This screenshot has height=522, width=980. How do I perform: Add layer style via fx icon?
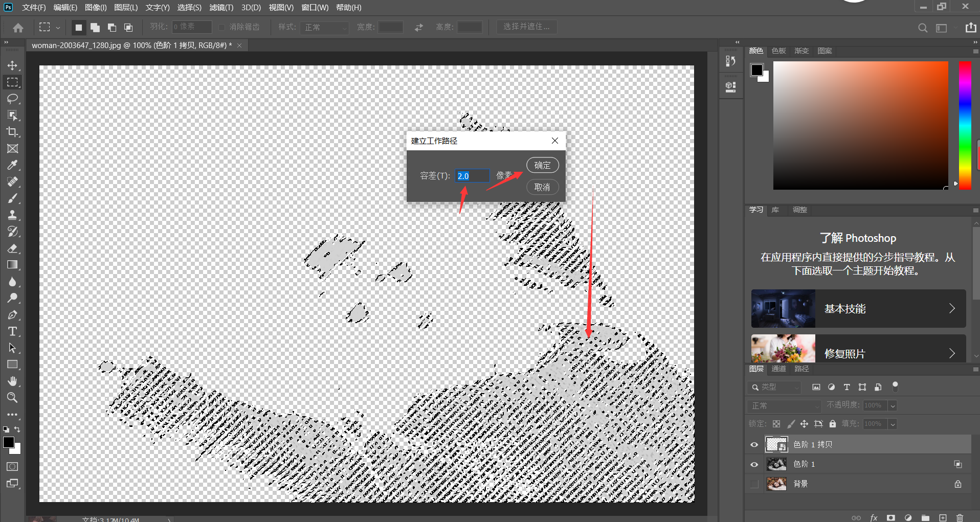pos(874,518)
